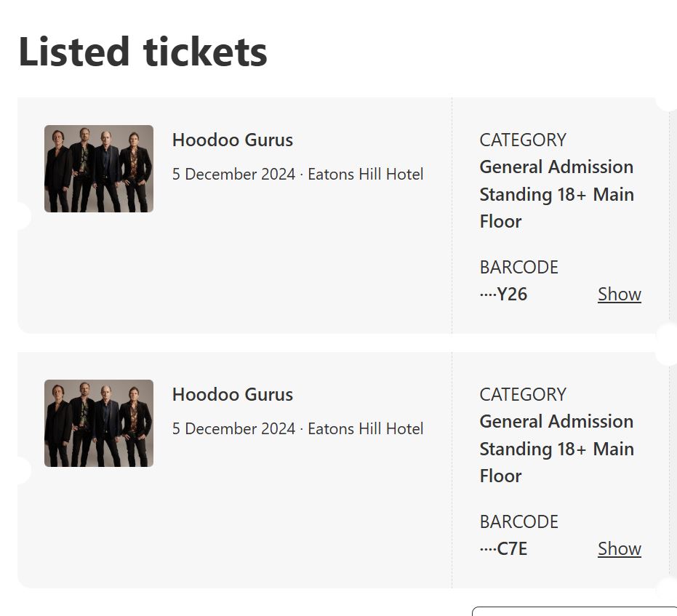Click the second ticket's CATEGORY label
This screenshot has height=616, width=677.
(522, 394)
